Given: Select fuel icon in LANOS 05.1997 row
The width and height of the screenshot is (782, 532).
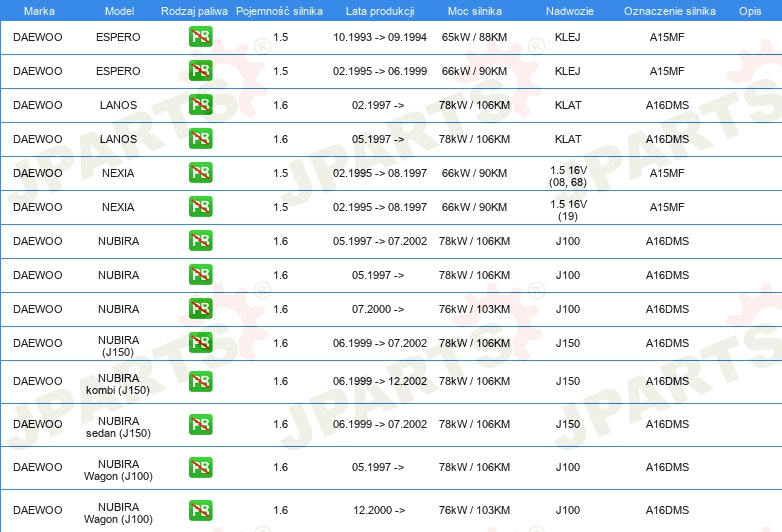Looking at the screenshot, I should coord(200,138).
